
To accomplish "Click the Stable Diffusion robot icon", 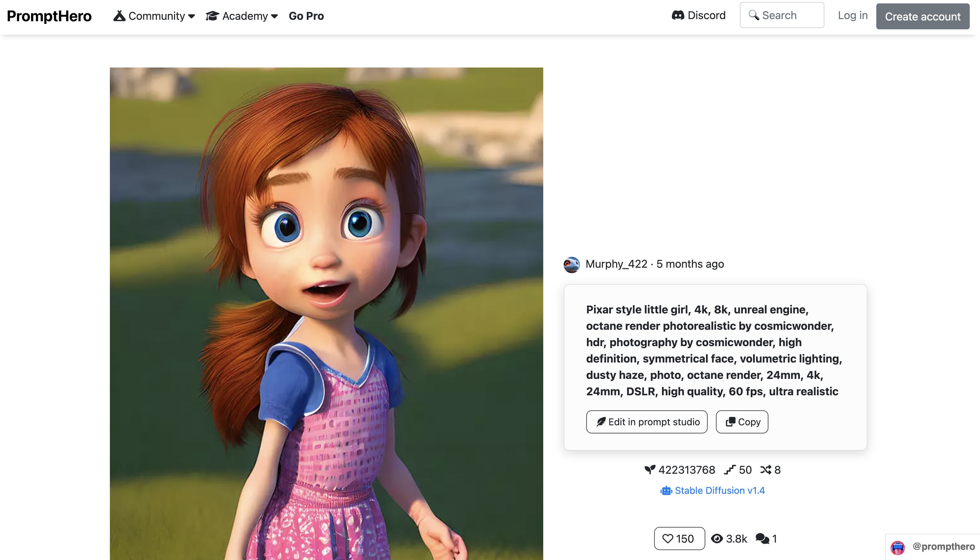I will [x=666, y=491].
